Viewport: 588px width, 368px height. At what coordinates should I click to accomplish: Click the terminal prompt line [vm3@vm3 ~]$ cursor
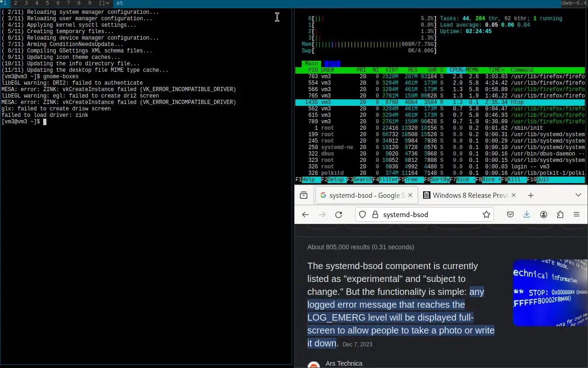click(45, 122)
